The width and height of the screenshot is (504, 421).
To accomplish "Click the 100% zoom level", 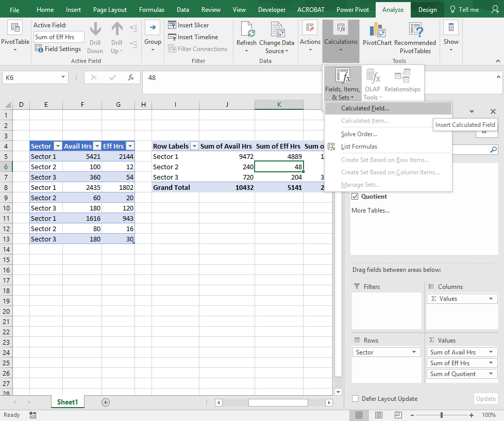I will [489, 415].
